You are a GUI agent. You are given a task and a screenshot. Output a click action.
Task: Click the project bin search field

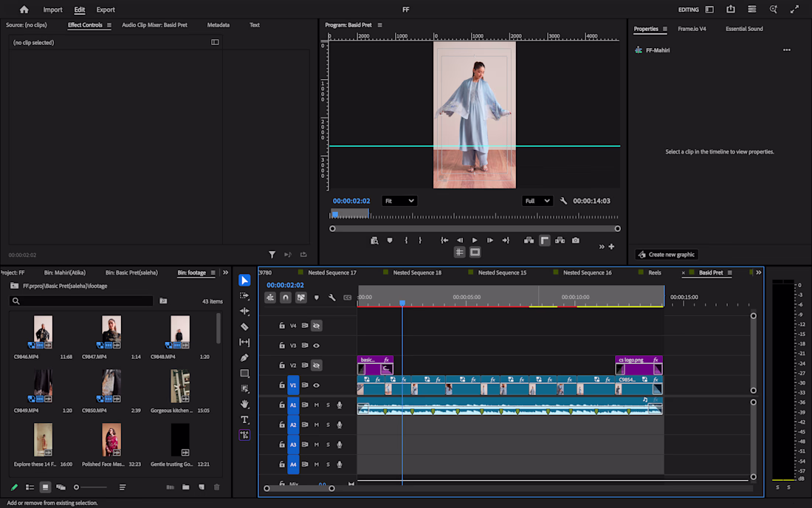81,301
